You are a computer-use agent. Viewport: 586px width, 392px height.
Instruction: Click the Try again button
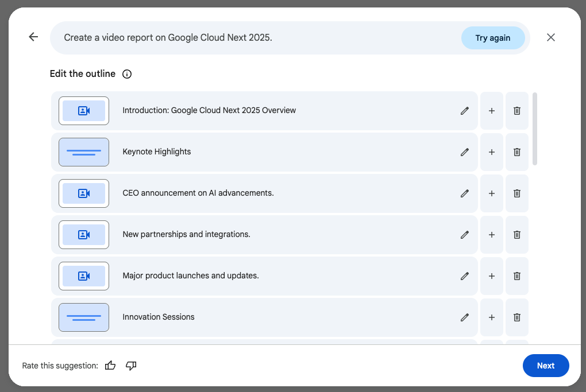point(492,38)
